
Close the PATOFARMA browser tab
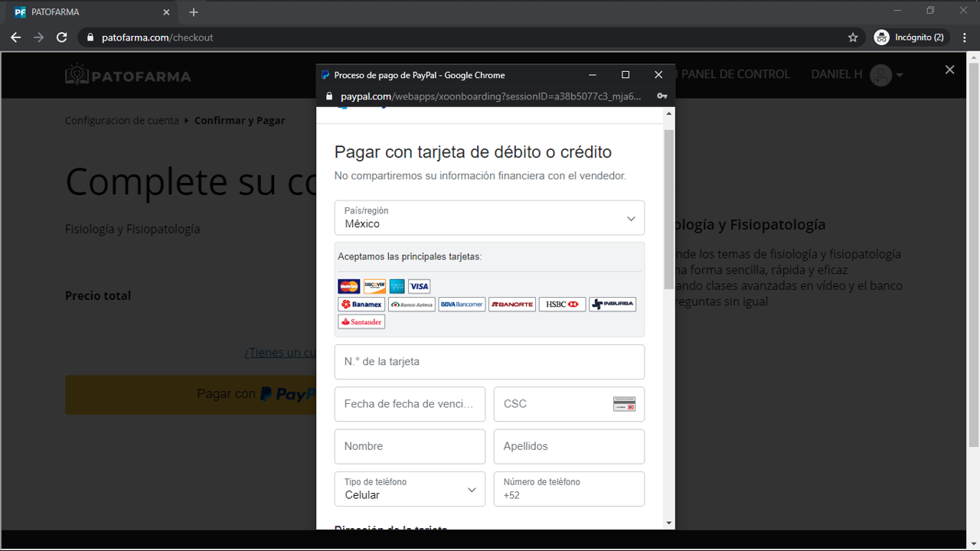pos(167,12)
